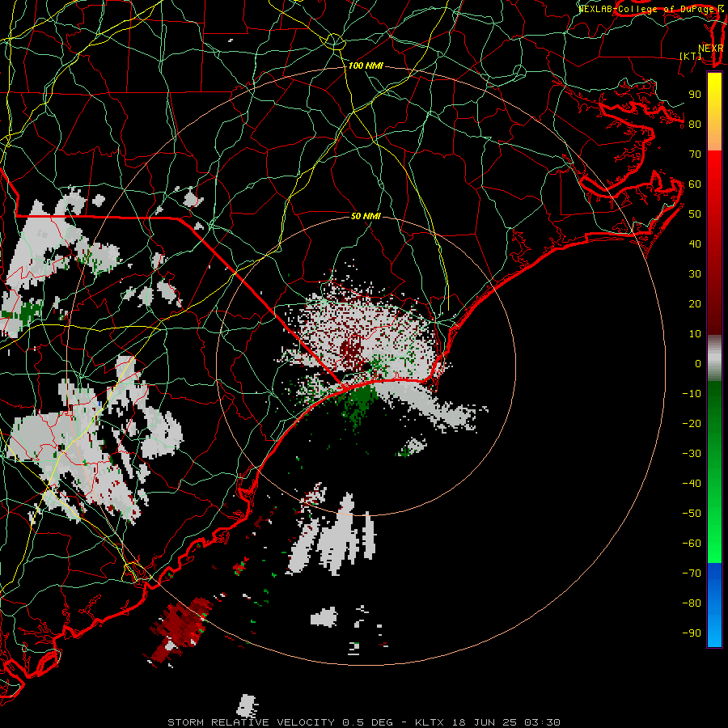
Task: Click the positive 40 value on velocity scale
Action: 695,243
